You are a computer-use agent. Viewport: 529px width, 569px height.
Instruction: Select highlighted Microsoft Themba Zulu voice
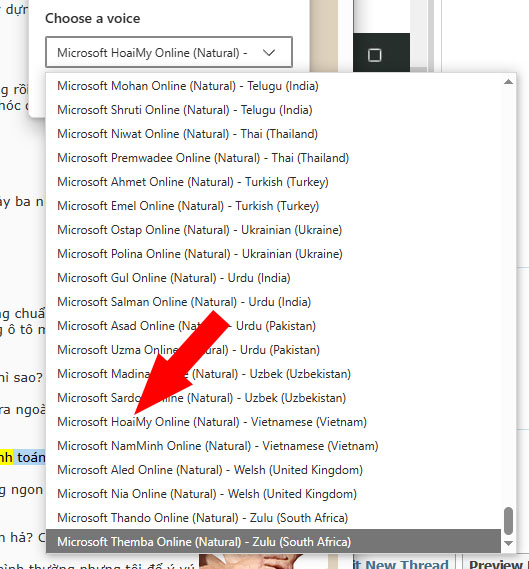click(274, 541)
